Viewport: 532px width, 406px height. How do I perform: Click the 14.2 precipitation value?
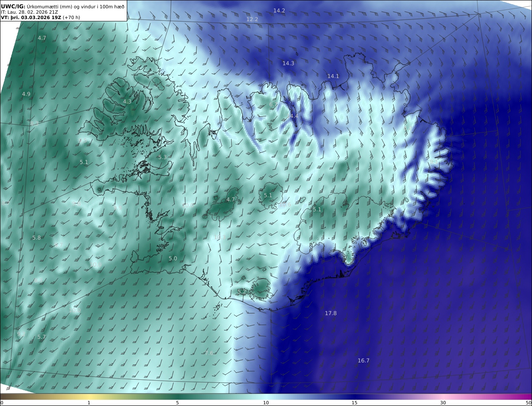[x=279, y=10]
